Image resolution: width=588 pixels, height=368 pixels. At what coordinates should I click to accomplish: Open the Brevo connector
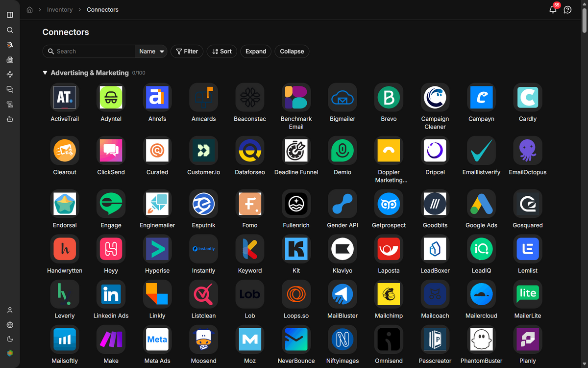tap(389, 97)
